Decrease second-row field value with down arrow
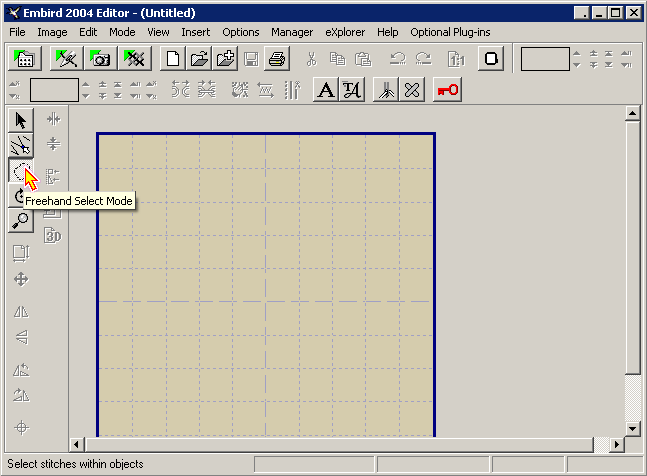Viewport: 647px width, 476px height. (85, 96)
